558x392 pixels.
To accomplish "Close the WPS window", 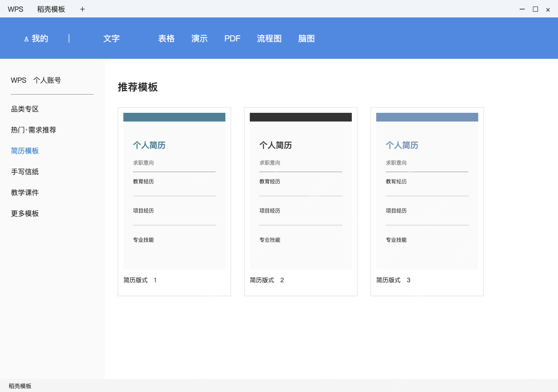I will [548, 10].
